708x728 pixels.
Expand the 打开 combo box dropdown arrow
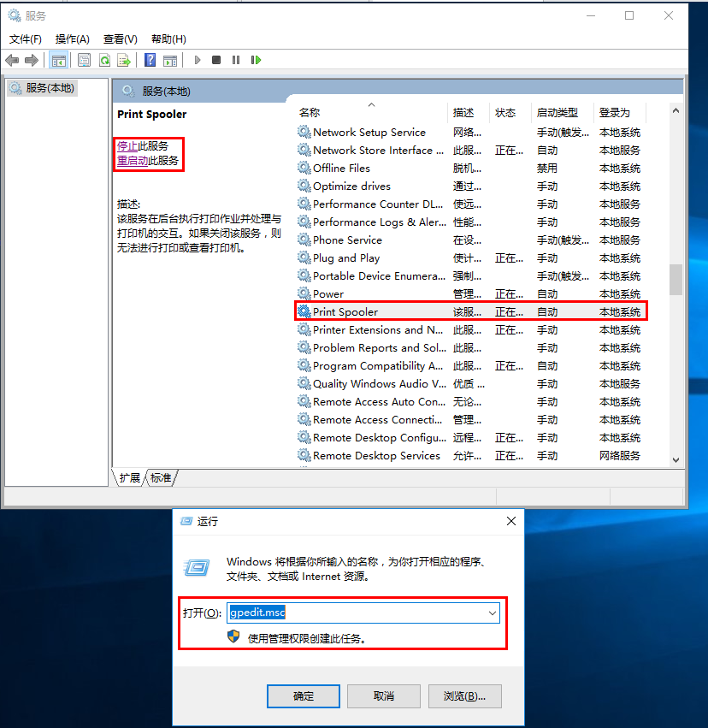coord(493,613)
